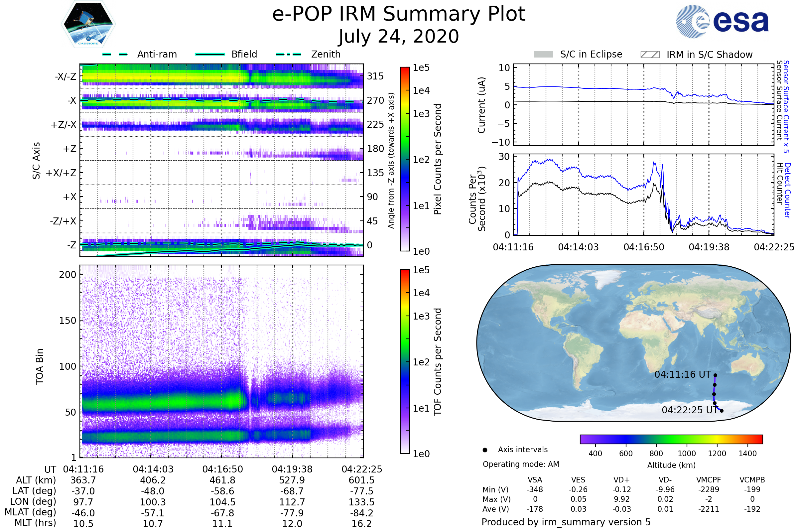Click the Detect Counter blue axis label
The width and height of the screenshot is (798, 532).
(788, 190)
